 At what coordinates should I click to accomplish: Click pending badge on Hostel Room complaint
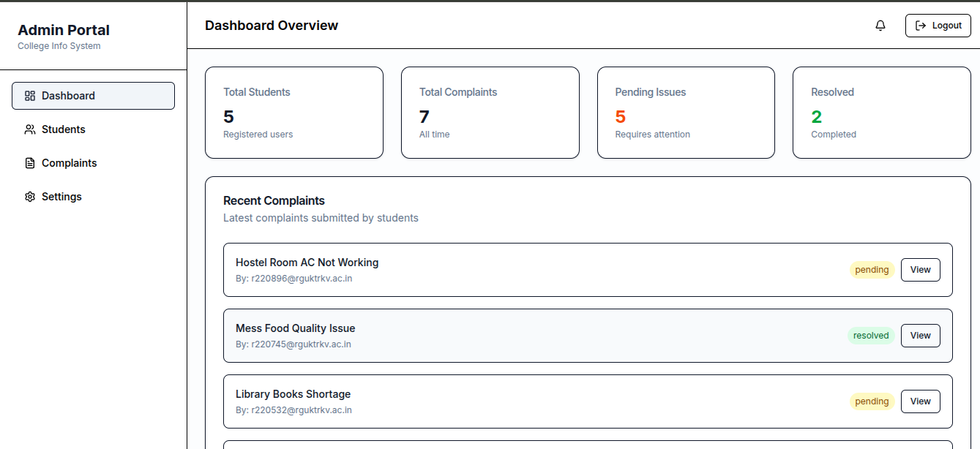pos(872,270)
